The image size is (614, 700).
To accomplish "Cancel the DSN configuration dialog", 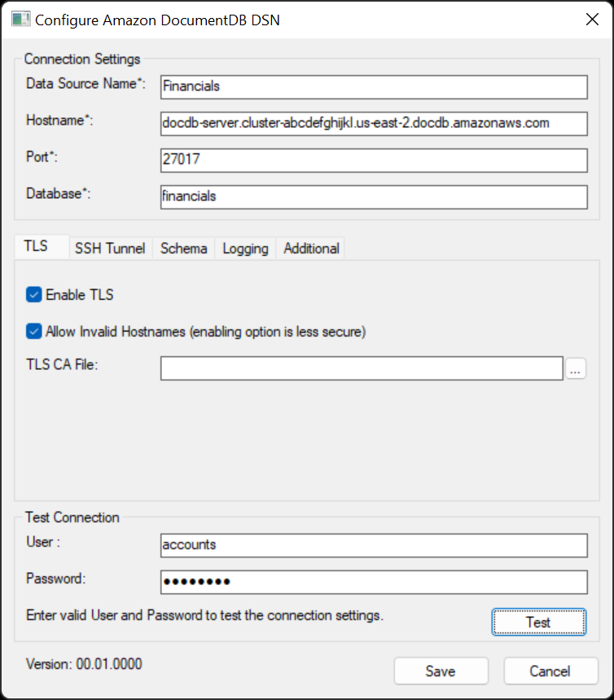I will point(550,671).
